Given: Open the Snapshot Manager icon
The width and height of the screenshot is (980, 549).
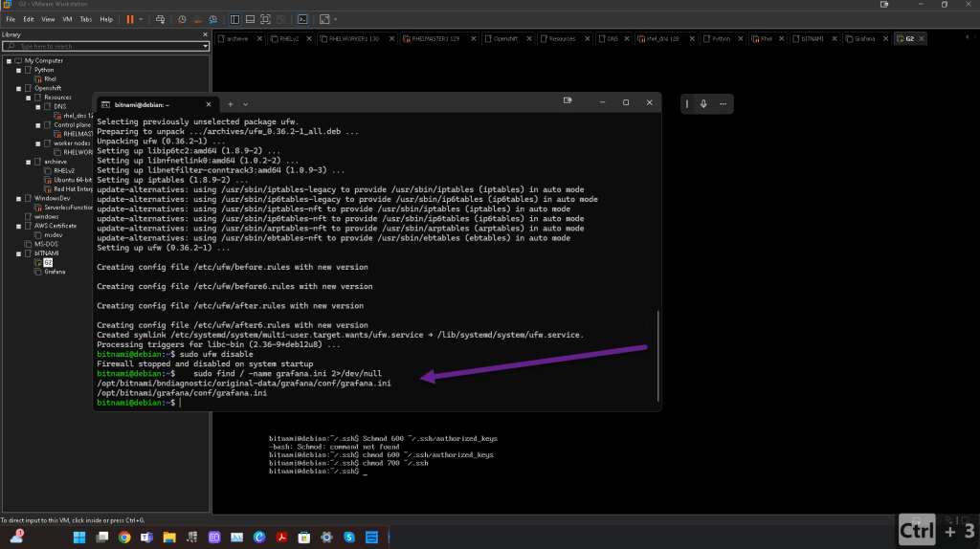Looking at the screenshot, I should pyautogui.click(x=213, y=19).
